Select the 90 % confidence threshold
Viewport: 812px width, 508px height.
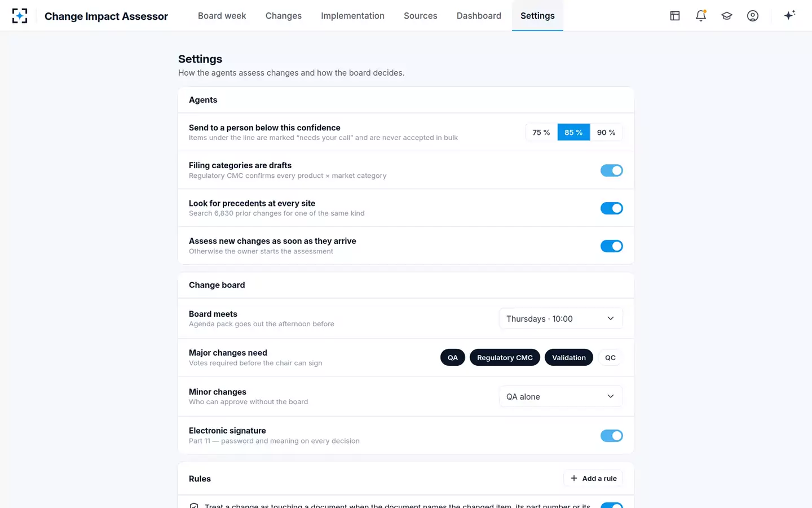[x=606, y=132]
